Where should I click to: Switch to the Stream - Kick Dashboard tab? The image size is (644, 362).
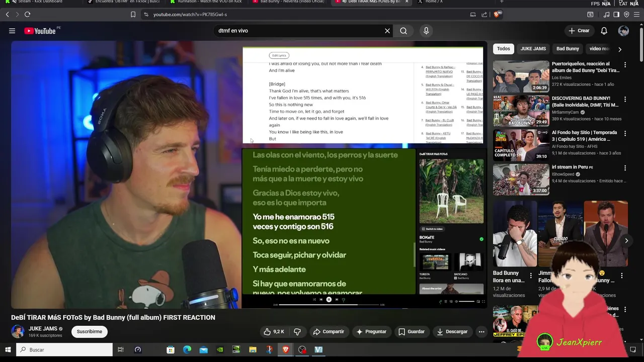[x=40, y=2]
